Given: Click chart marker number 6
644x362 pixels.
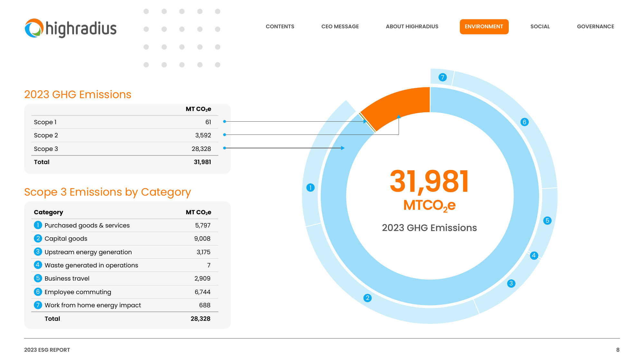Looking at the screenshot, I should click(x=525, y=122).
